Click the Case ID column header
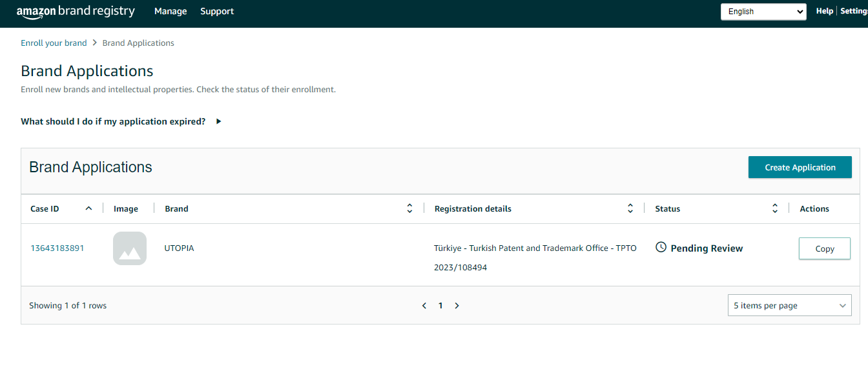This screenshot has width=868, height=380. [45, 208]
